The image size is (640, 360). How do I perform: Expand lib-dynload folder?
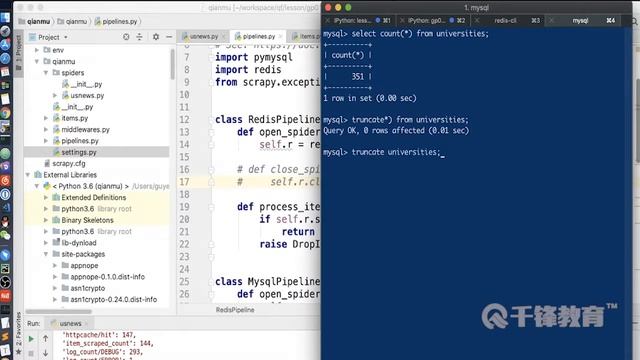coord(46,242)
